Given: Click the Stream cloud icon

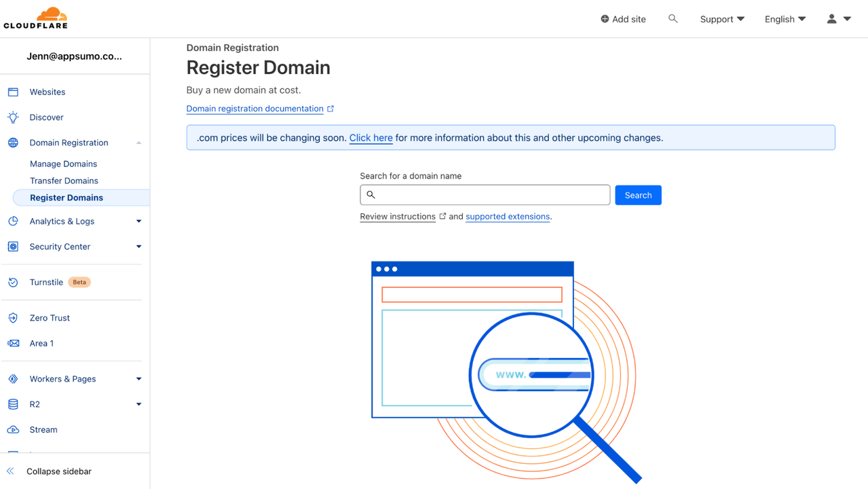Looking at the screenshot, I should pyautogui.click(x=13, y=430).
